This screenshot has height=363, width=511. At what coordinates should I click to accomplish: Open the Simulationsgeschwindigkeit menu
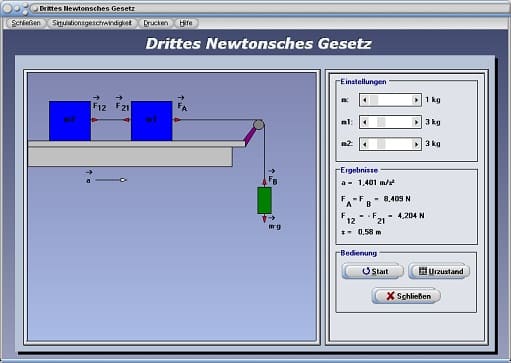coord(92,23)
